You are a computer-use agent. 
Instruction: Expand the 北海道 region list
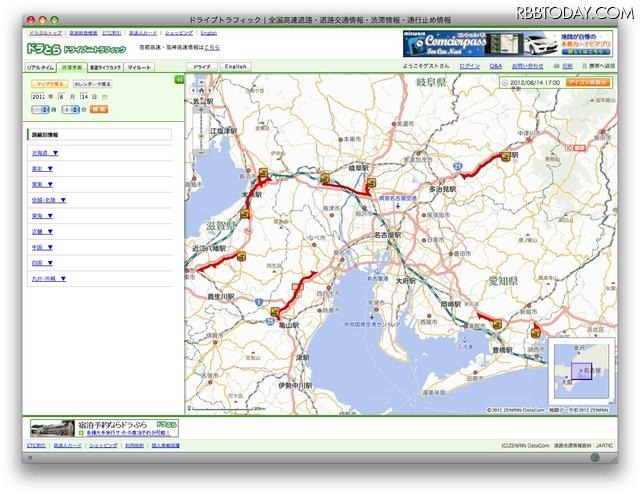click(x=45, y=153)
